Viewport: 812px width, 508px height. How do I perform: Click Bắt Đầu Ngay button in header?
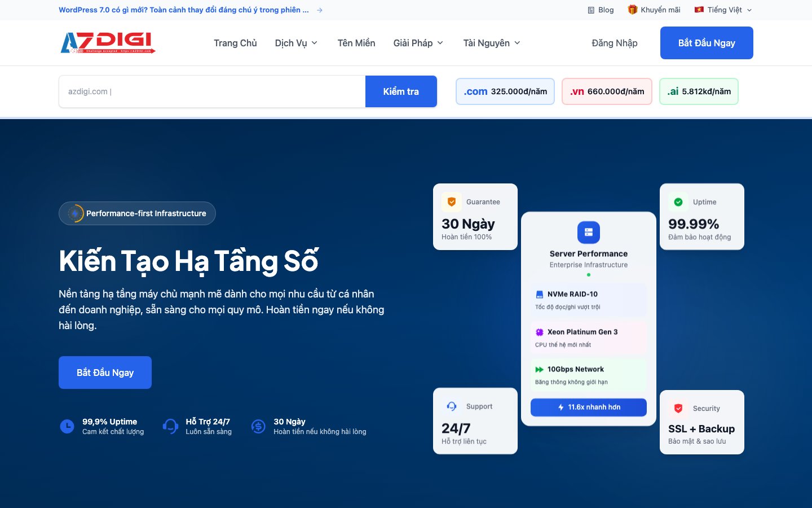pos(707,43)
